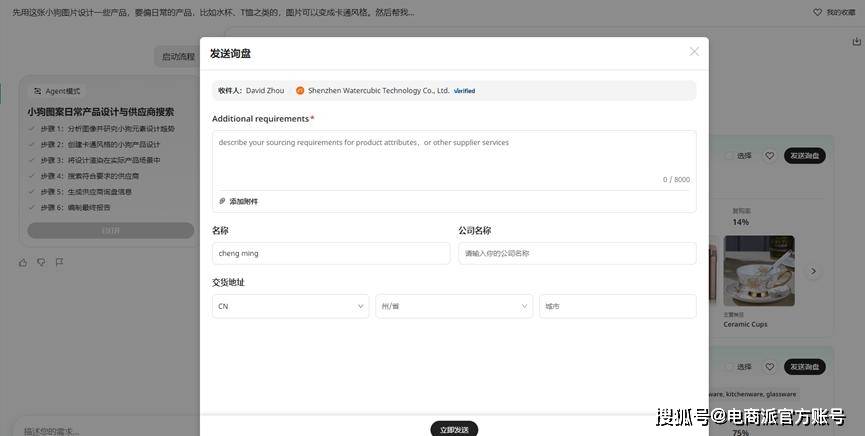Open 我的收藏 favorites at the top

point(834,12)
